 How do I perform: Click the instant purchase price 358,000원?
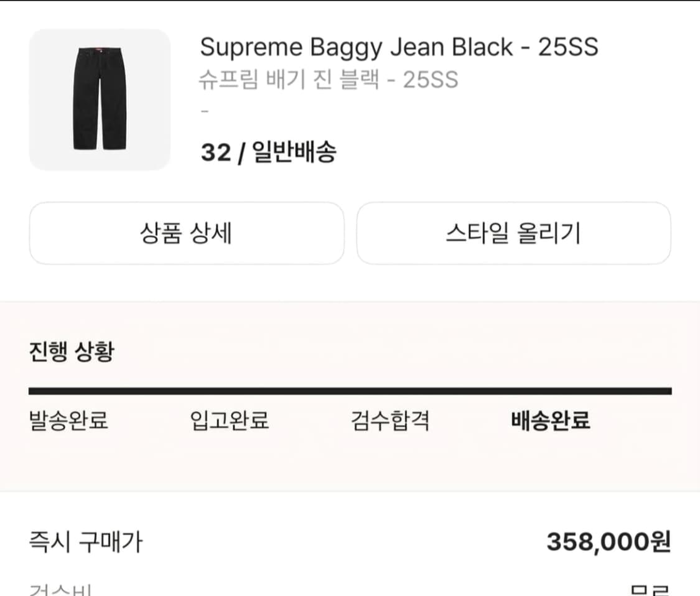[607, 541]
